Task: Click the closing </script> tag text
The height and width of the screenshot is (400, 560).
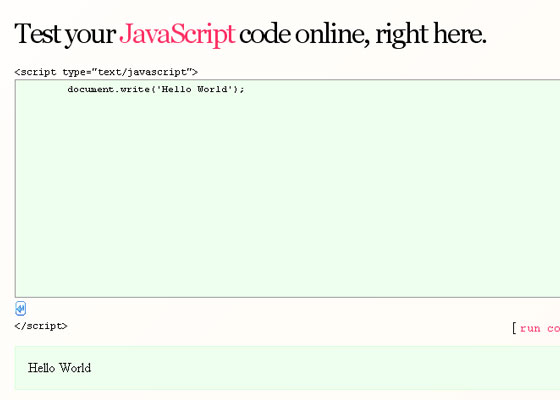Action: pyautogui.click(x=41, y=326)
